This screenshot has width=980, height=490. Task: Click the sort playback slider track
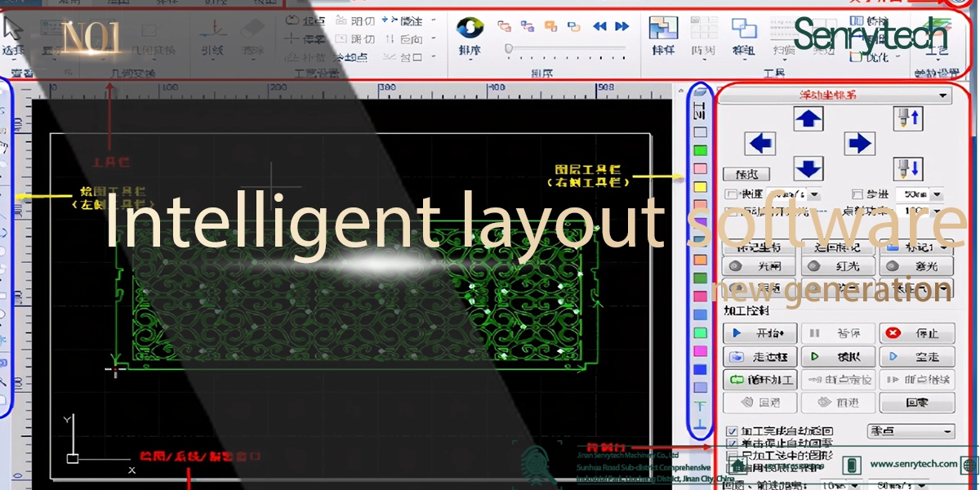point(563,49)
